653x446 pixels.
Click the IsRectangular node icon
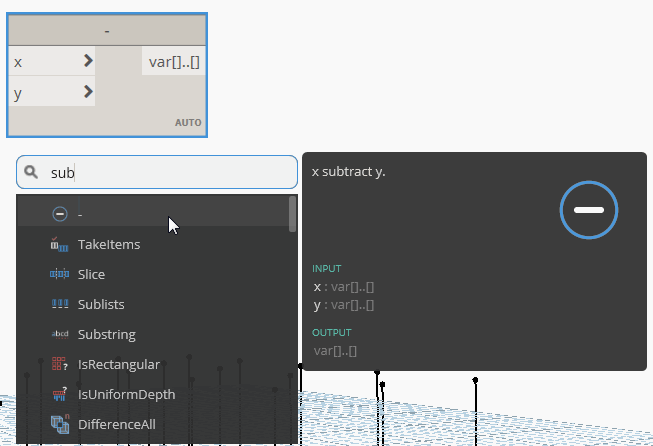pyautogui.click(x=59, y=364)
